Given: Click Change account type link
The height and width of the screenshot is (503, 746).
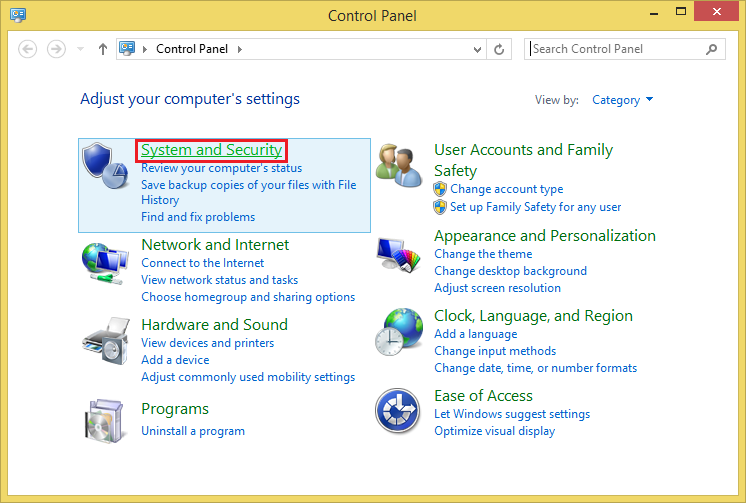Looking at the screenshot, I should click(x=507, y=189).
